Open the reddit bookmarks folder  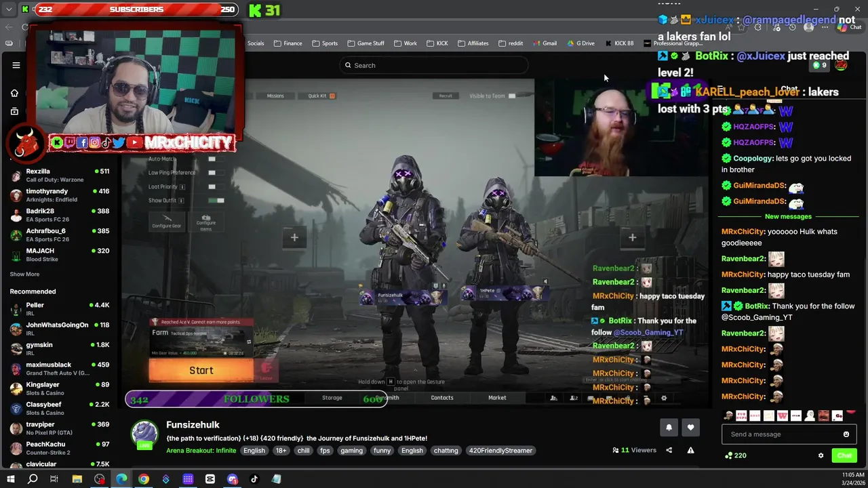click(511, 43)
